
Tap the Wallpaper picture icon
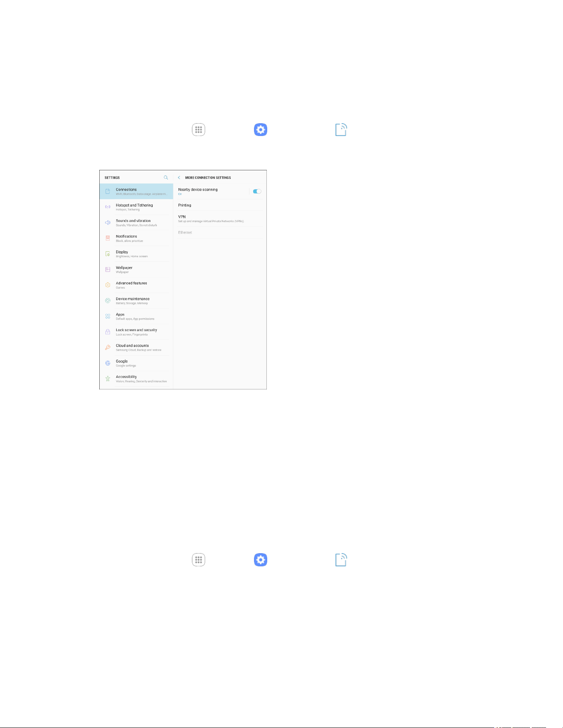[x=108, y=269]
